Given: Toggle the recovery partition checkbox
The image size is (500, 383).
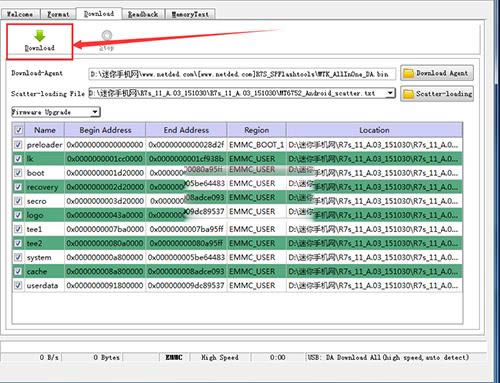Looking at the screenshot, I should (x=18, y=187).
